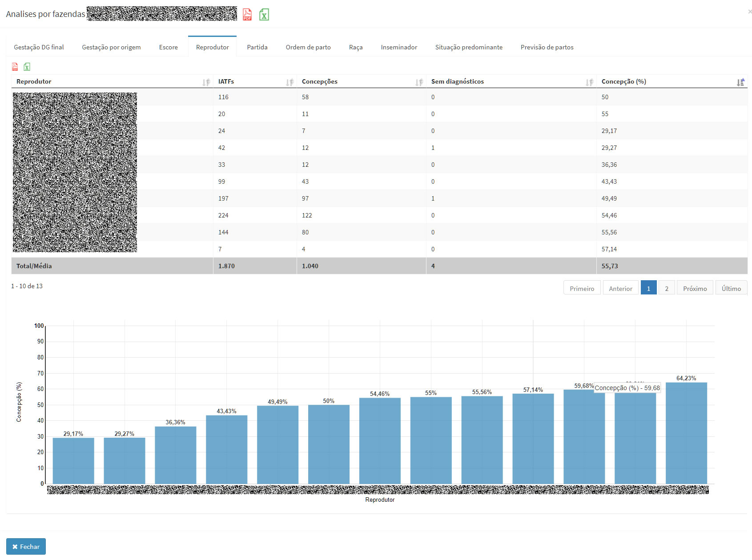The width and height of the screenshot is (752, 560).
Task: Sort by Sem diagnósticos column arrows
Action: tap(589, 82)
